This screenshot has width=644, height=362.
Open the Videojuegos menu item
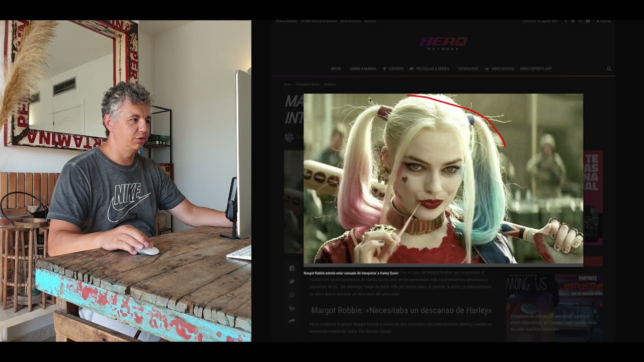coord(500,69)
